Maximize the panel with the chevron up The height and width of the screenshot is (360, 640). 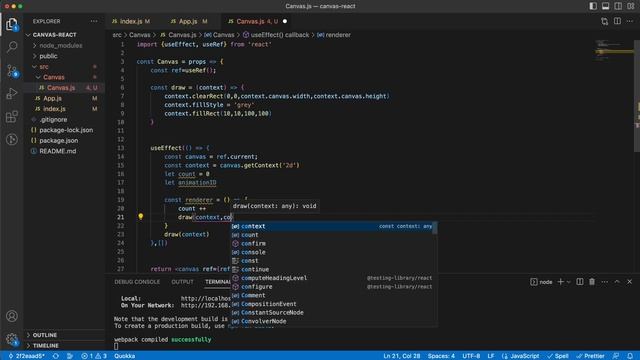(617, 282)
